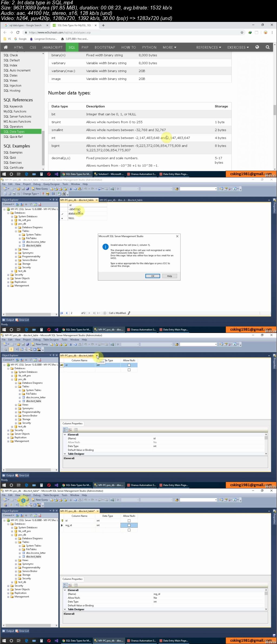Open Error List in error-dialog frame bottom bar
277x644 pixels.
22,320
